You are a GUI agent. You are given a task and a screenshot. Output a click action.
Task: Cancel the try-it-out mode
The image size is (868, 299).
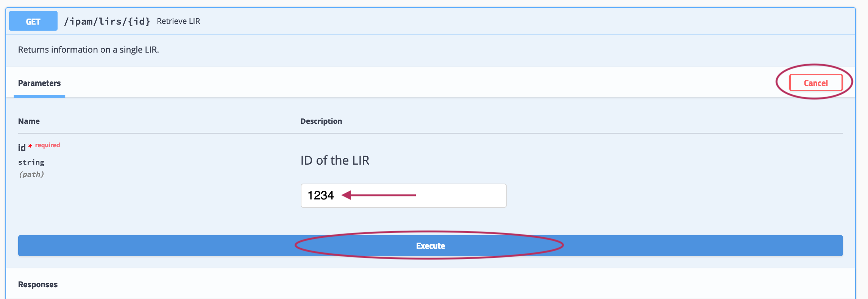click(816, 83)
